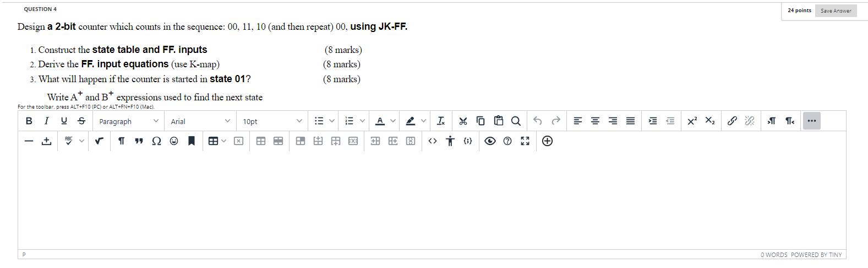868x268 pixels.
Task: Collapse toolbar with the three-dots button
Action: (811, 121)
